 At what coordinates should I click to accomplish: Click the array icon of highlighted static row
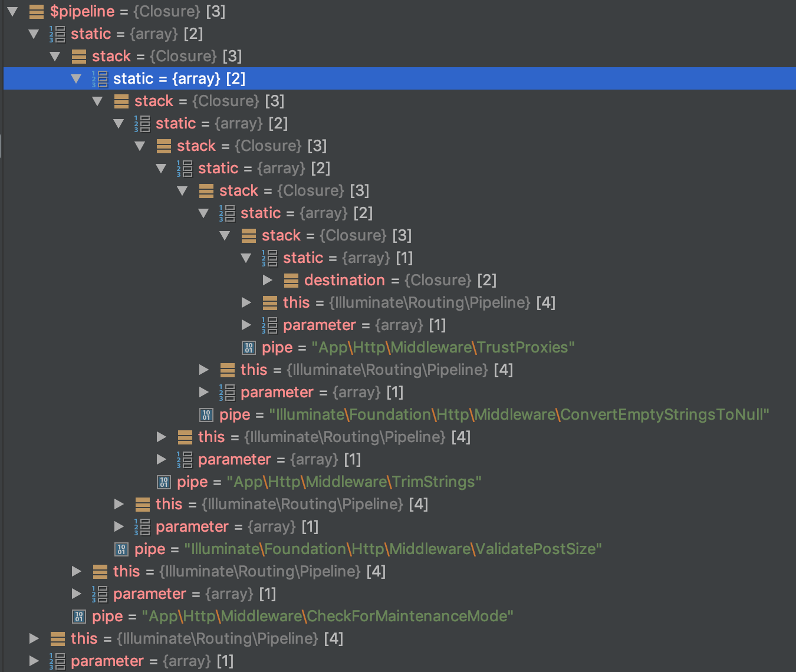click(100, 78)
